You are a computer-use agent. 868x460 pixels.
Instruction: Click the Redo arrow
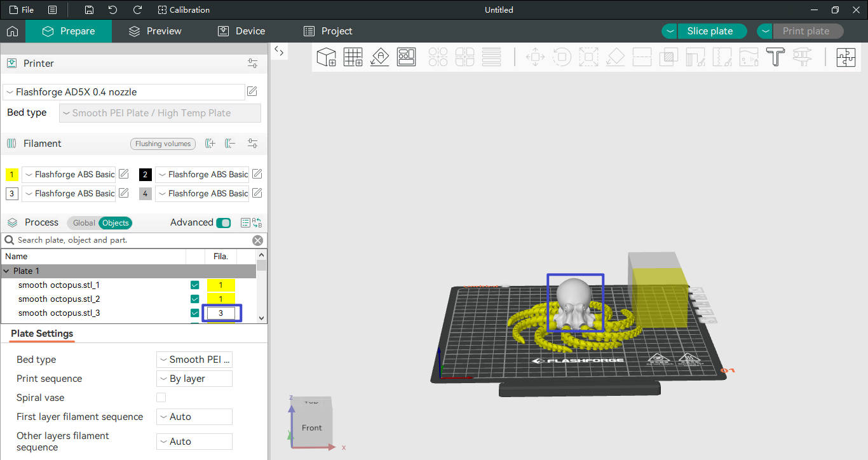pyautogui.click(x=137, y=10)
